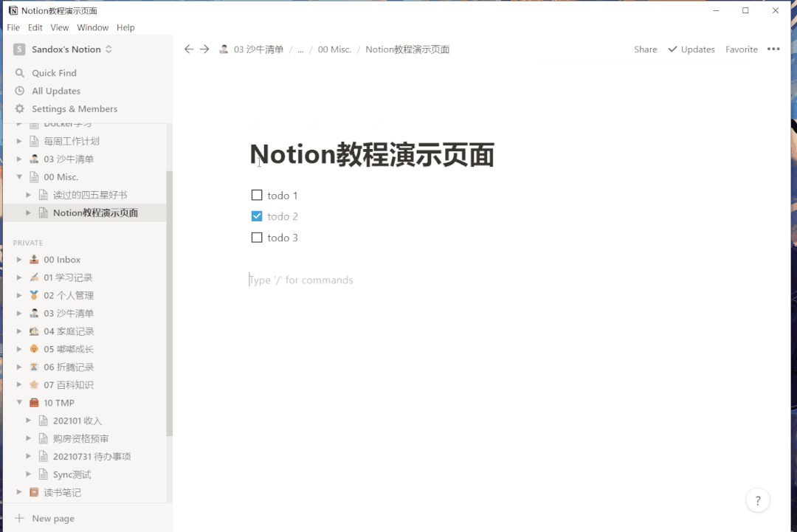Click the private 03 沙牛清单 avatar icon
Screen dimensions: 797x532
coord(34,313)
